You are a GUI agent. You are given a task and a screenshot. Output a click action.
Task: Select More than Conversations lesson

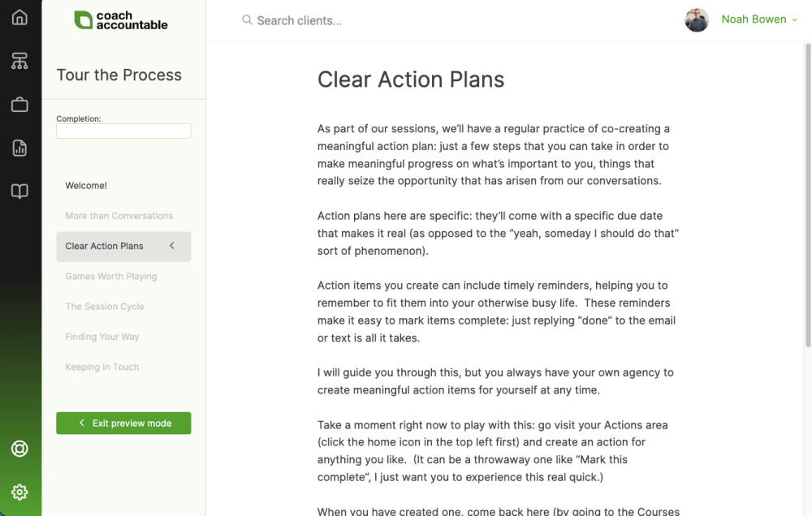pos(119,216)
